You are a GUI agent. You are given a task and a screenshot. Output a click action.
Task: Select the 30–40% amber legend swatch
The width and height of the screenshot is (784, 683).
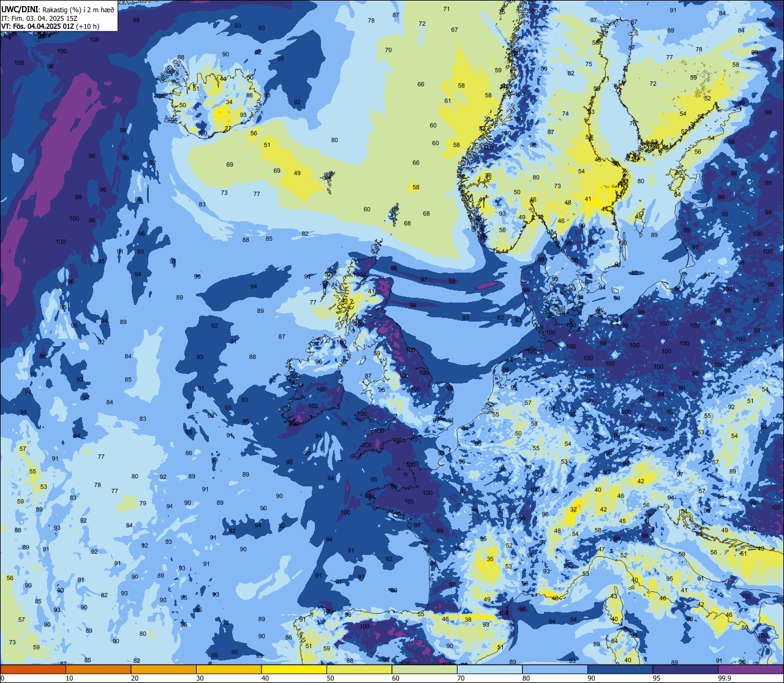[228, 669]
